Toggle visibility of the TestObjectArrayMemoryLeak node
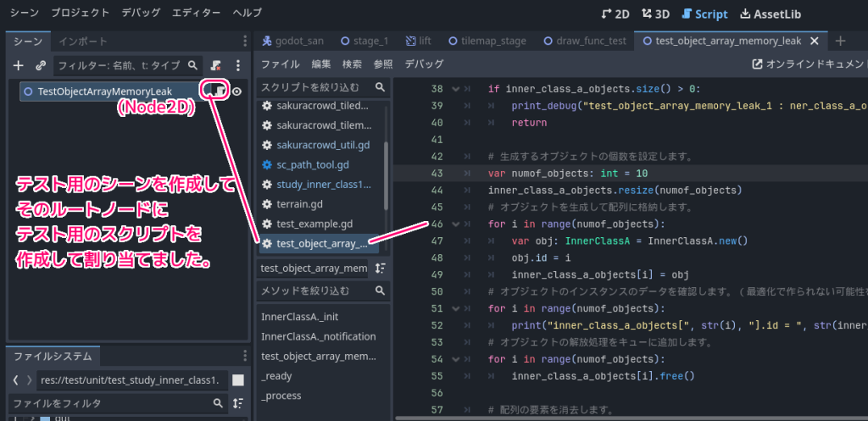Viewport: 868px width, 421px height. click(237, 91)
